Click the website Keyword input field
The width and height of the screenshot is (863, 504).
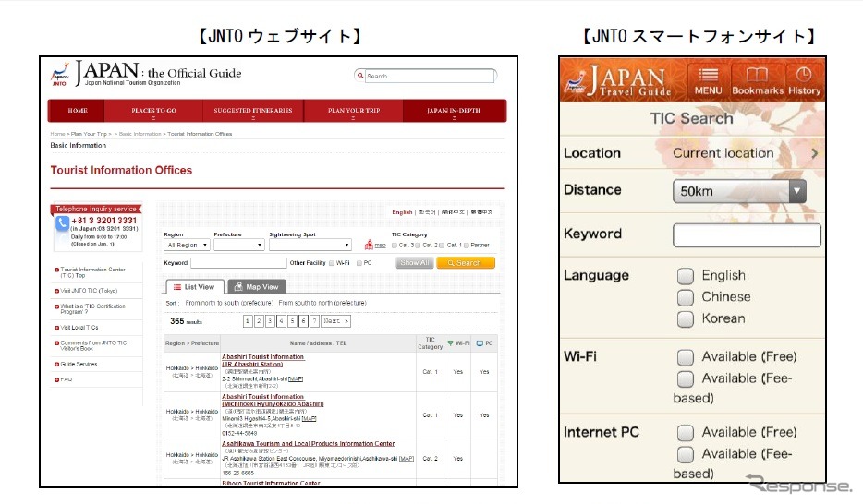[238, 263]
